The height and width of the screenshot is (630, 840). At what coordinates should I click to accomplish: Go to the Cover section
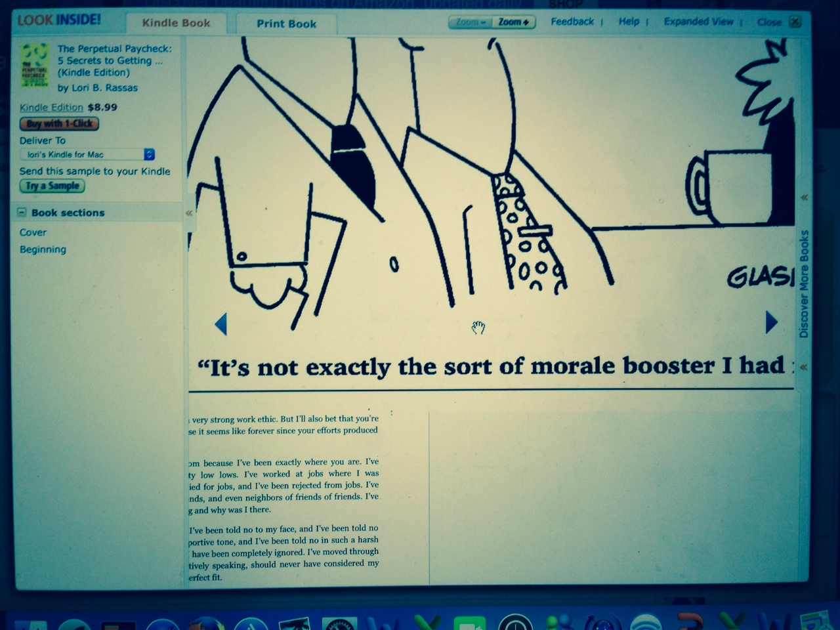[x=33, y=232]
